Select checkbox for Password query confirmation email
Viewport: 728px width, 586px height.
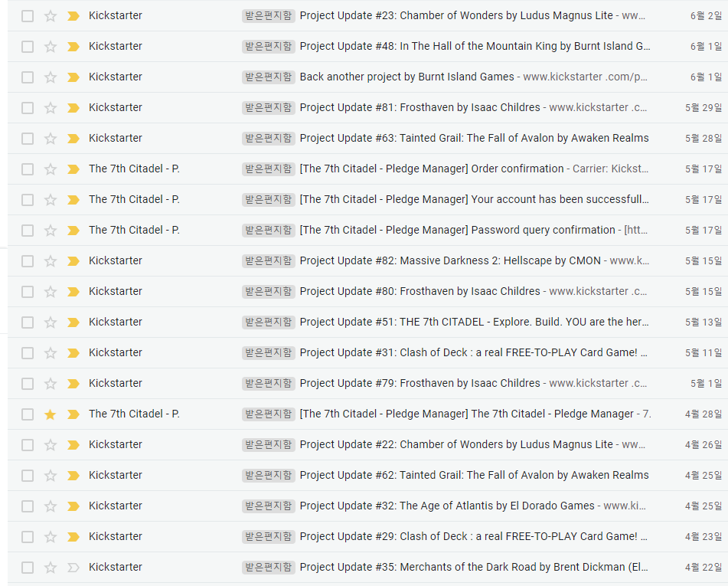tap(28, 231)
